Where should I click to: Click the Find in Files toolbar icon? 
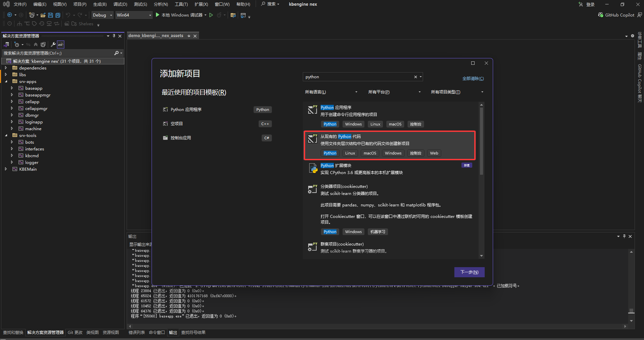(x=233, y=15)
